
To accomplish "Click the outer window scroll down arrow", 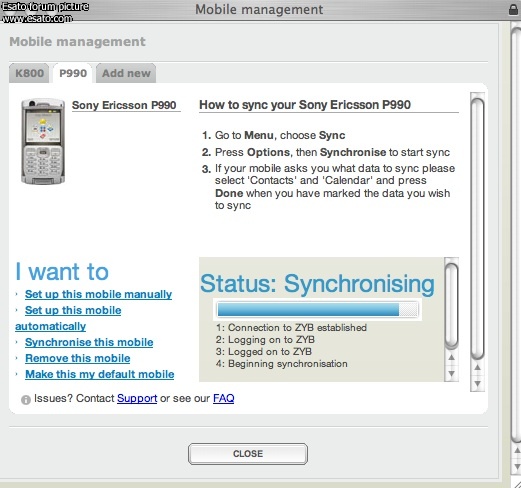I will pos(517,467).
